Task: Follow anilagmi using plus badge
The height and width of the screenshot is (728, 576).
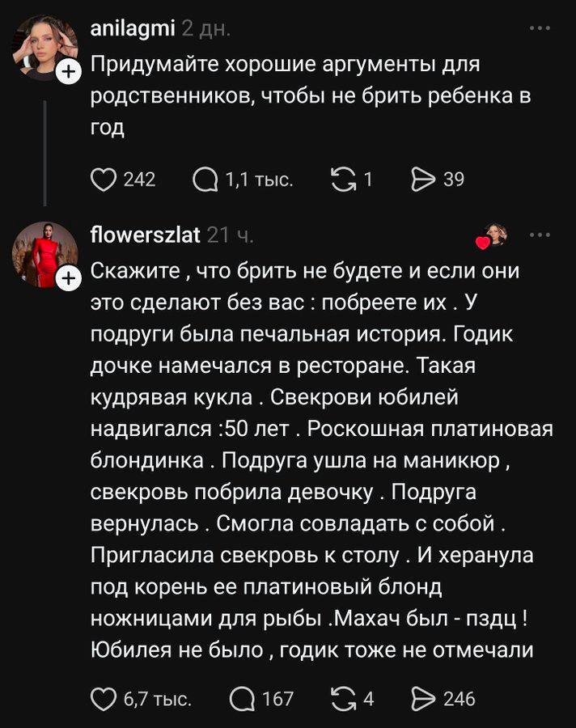Action: [69, 74]
